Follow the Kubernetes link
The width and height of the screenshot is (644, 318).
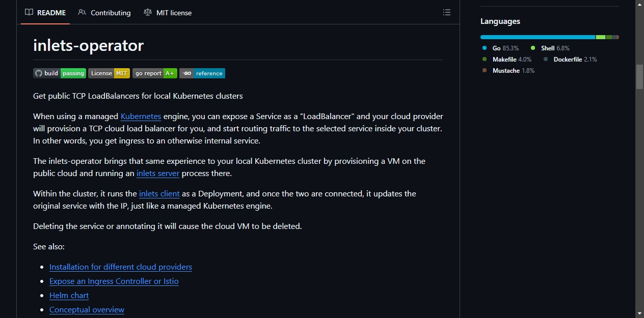click(141, 117)
